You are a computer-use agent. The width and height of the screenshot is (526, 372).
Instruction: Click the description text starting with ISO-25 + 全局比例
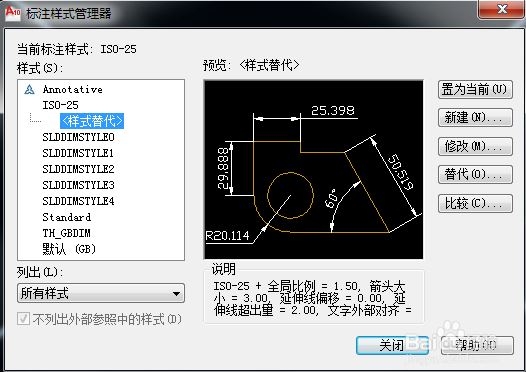point(313,298)
